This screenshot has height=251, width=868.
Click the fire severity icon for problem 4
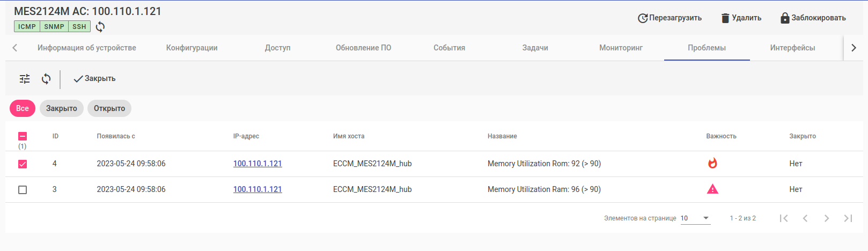712,164
